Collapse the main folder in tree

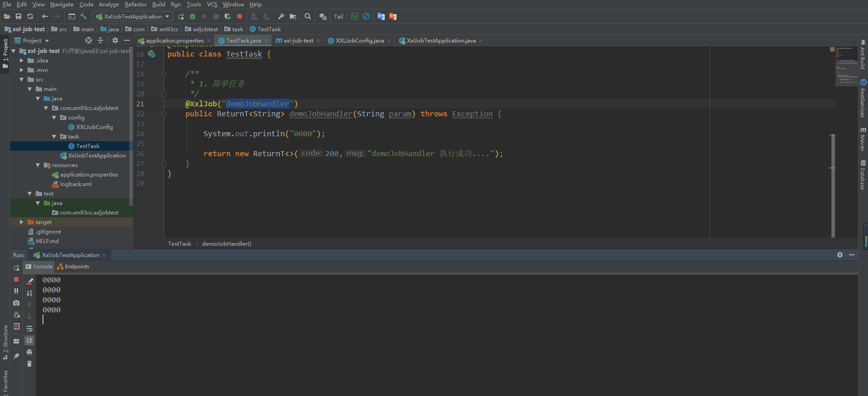click(29, 89)
